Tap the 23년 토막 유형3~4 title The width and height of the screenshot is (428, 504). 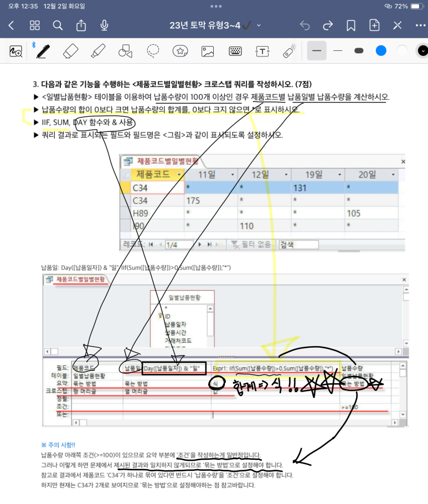click(x=205, y=25)
